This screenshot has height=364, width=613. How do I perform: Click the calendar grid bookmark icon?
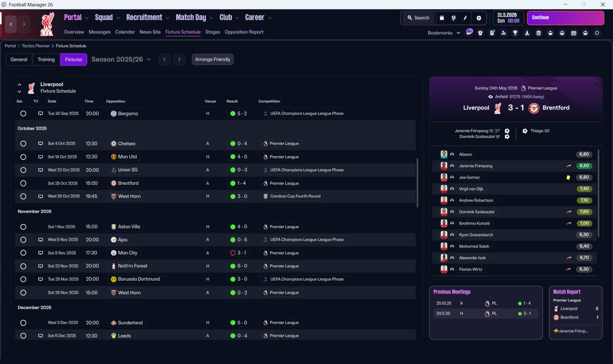(x=574, y=33)
